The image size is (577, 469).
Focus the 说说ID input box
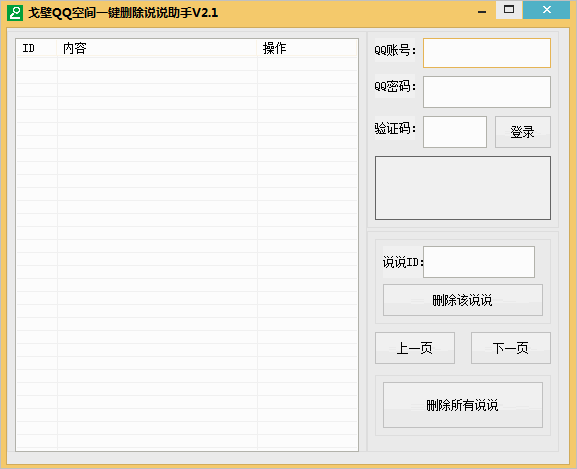click(x=479, y=262)
